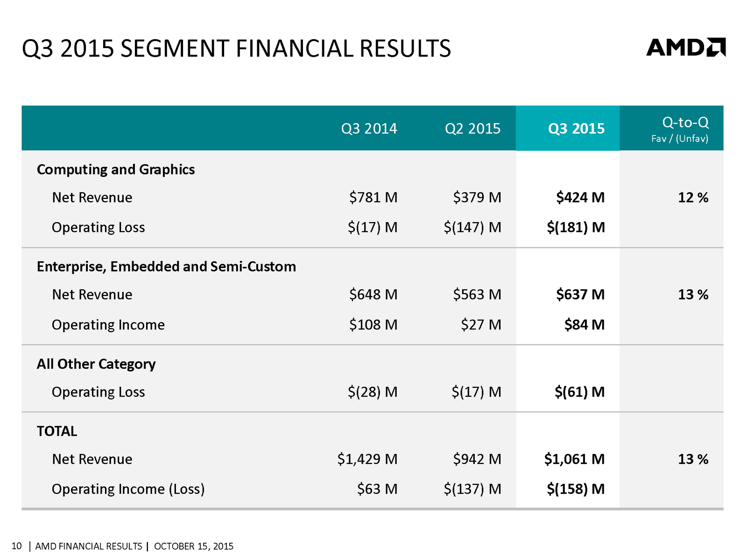This screenshot has height=560, width=747.
Task: Select the highlighted Q3 2015 column header
Action: click(576, 128)
